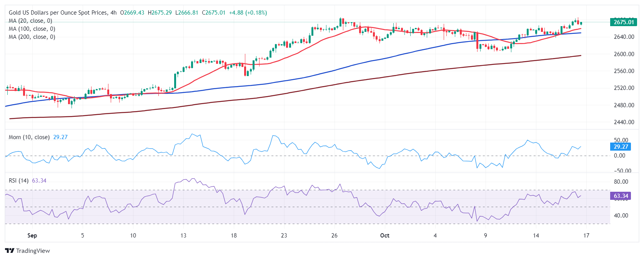
Task: Click the 13 date marker on time axis
Action: point(183,236)
